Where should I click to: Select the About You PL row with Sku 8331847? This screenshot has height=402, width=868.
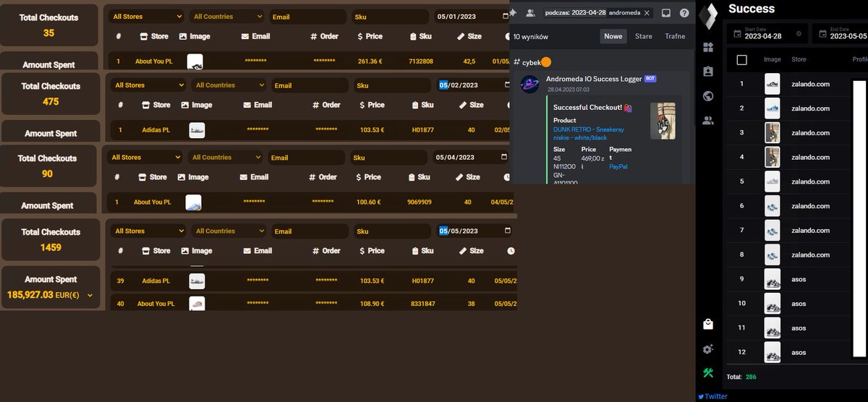tap(313, 303)
